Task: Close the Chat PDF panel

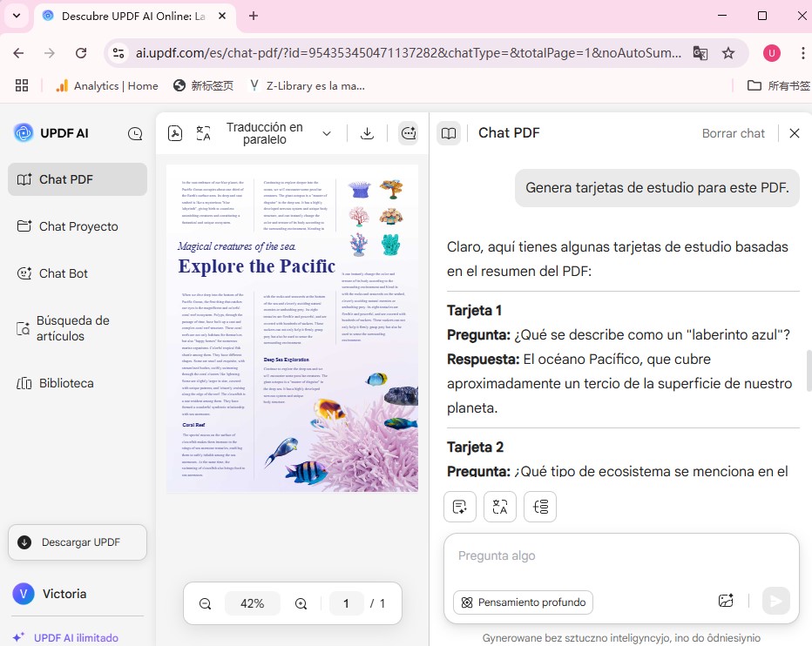Action: pyautogui.click(x=794, y=133)
